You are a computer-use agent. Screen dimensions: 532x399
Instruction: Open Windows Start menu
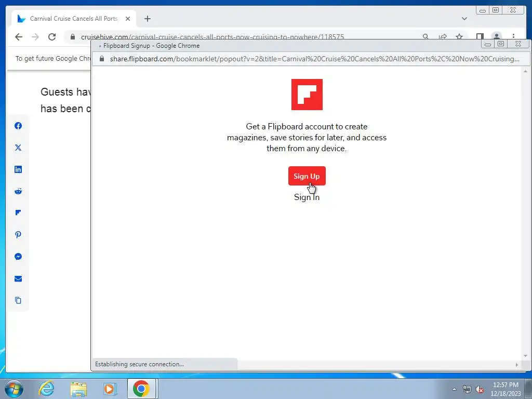(x=14, y=389)
